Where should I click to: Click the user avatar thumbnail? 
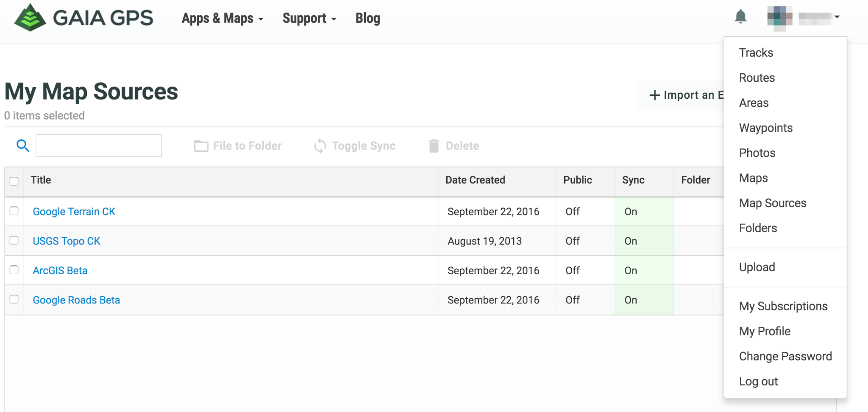779,17
